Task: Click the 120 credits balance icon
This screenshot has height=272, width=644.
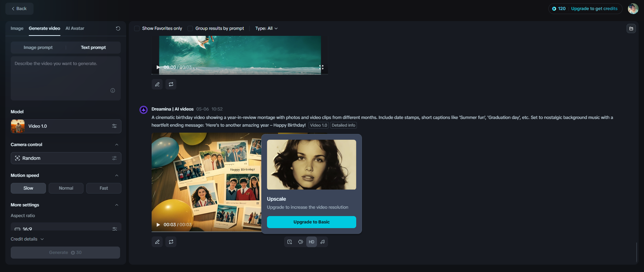Action: (x=554, y=9)
